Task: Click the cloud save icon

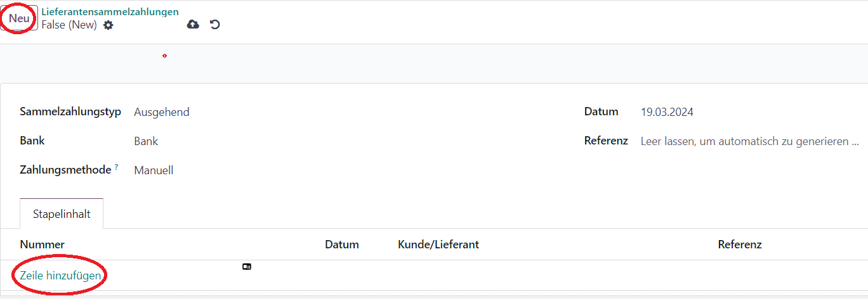Action: coord(193,24)
